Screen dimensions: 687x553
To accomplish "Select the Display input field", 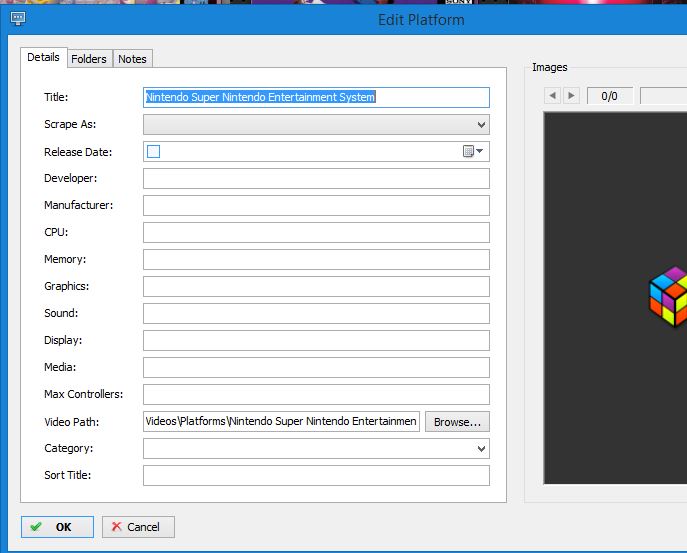I will tap(316, 340).
